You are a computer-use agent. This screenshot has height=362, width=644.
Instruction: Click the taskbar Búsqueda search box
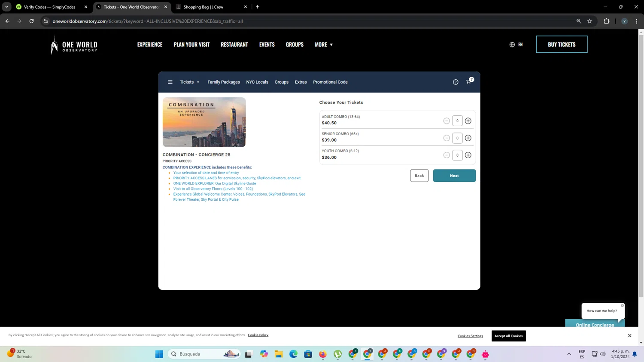tap(204, 354)
